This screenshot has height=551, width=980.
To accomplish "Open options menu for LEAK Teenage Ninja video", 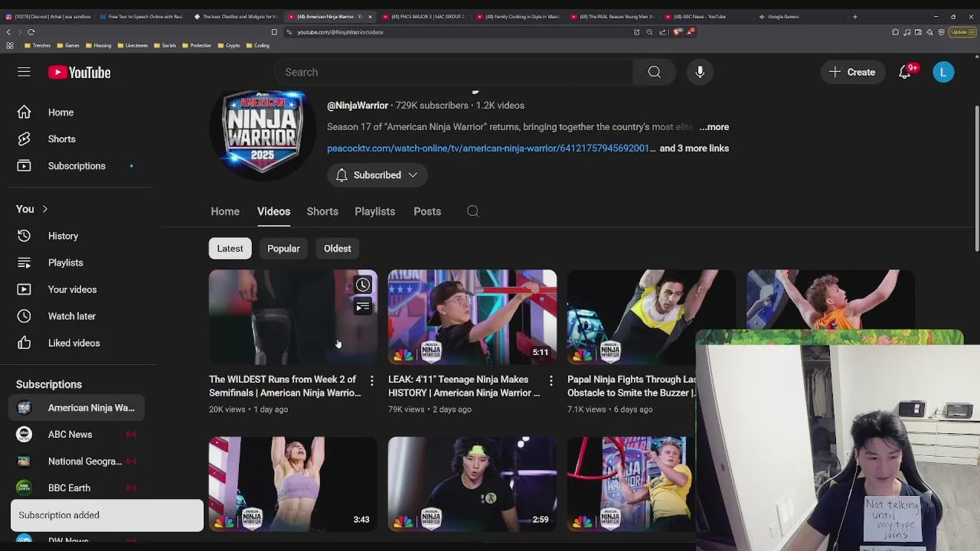I will click(x=550, y=380).
